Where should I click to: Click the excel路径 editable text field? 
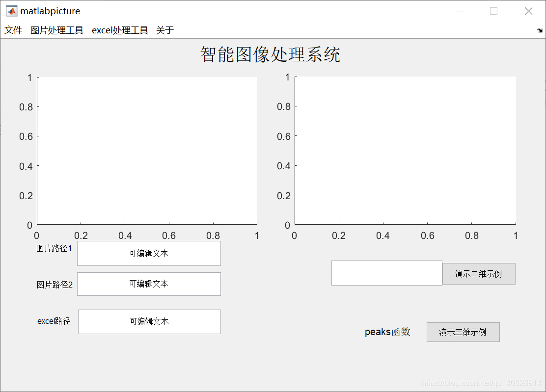pos(149,322)
